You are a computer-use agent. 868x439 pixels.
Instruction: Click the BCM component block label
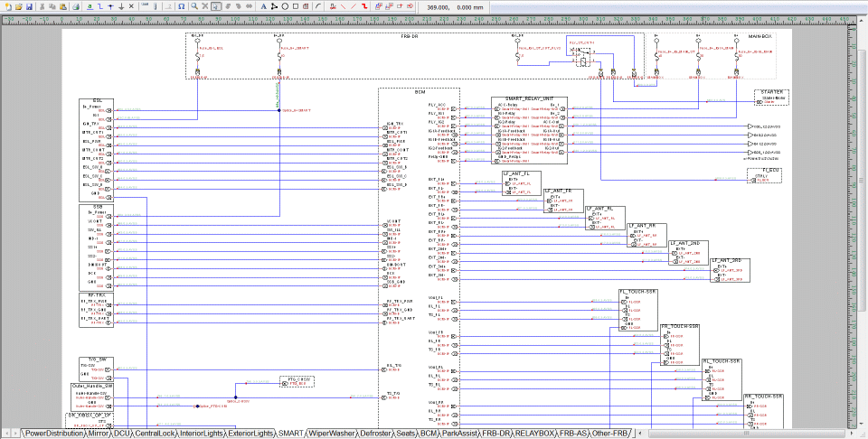click(420, 92)
